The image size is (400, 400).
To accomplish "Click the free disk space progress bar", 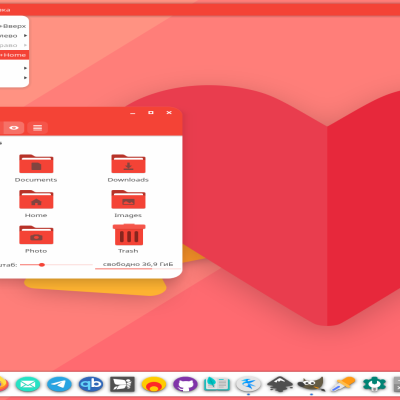I will (x=138, y=268).
